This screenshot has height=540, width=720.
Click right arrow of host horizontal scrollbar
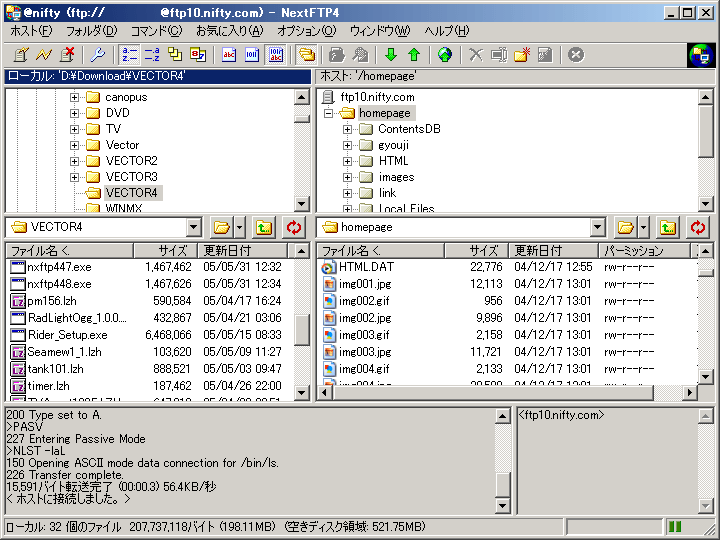point(689,393)
